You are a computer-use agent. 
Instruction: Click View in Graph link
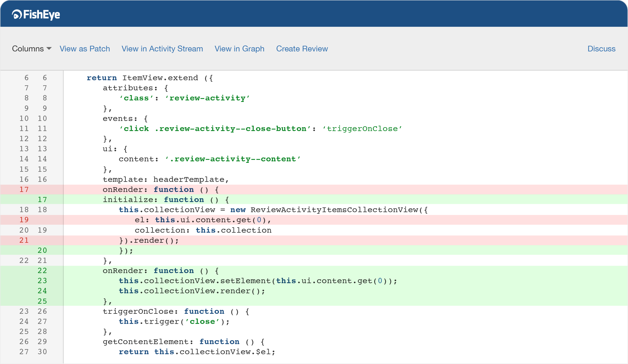240,49
